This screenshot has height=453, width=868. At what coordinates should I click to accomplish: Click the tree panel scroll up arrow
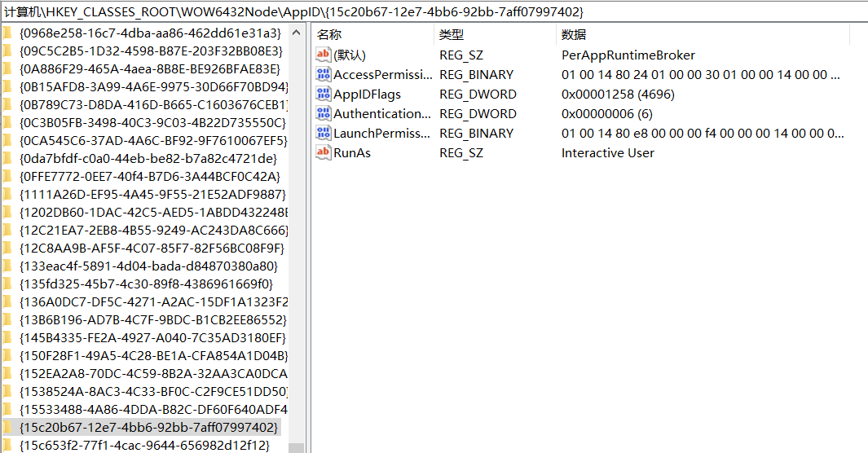[297, 32]
